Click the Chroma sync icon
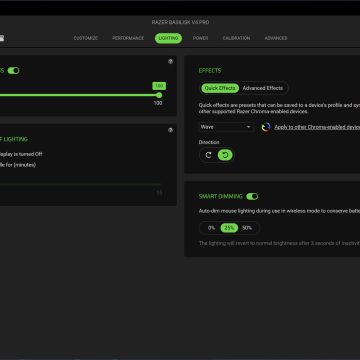 point(266,127)
